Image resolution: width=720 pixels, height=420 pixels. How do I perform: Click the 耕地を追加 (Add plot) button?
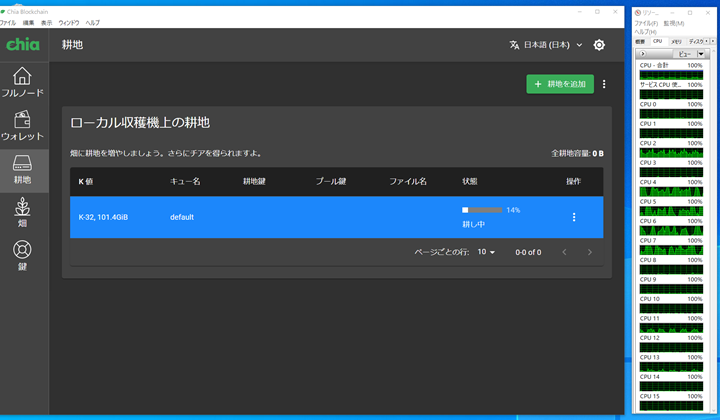click(x=560, y=84)
